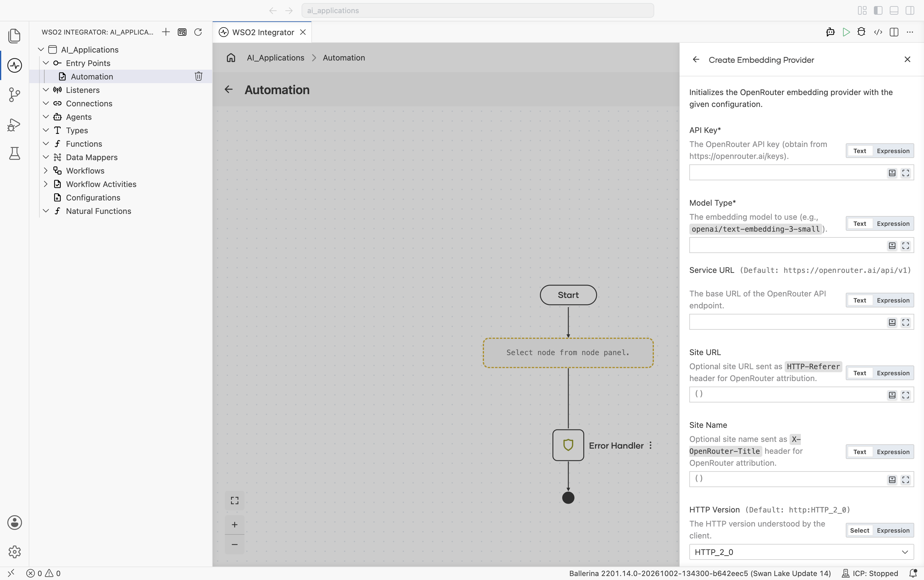This screenshot has width=924, height=580.
Task: Switch Model Type field to Text mode
Action: (860, 224)
